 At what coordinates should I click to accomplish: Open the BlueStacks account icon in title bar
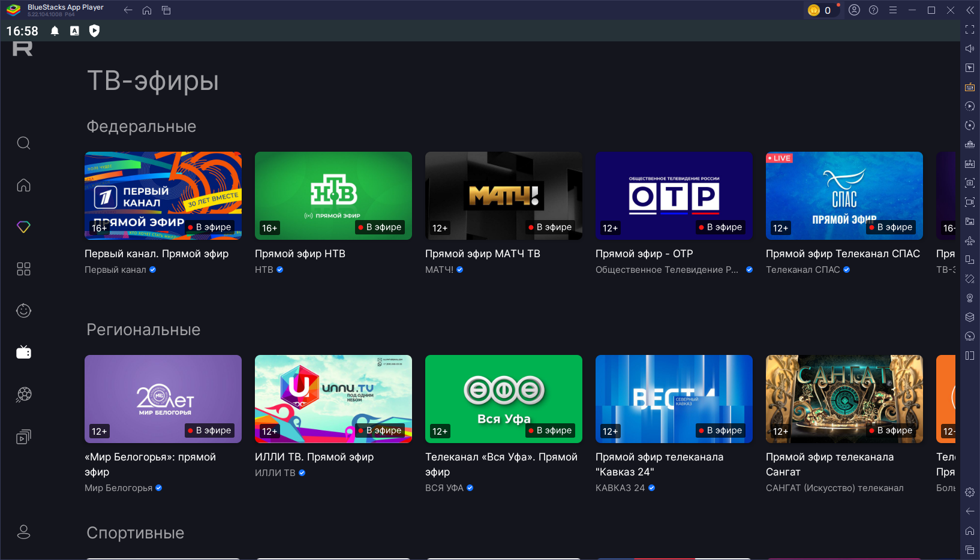coord(855,10)
